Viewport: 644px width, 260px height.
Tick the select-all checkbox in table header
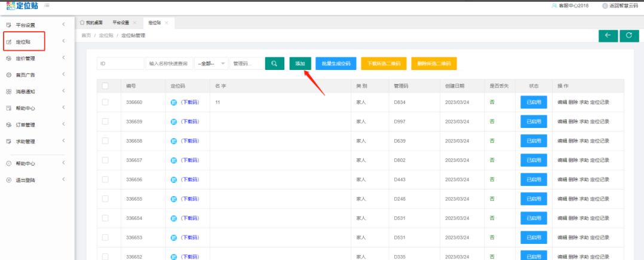[x=105, y=86]
